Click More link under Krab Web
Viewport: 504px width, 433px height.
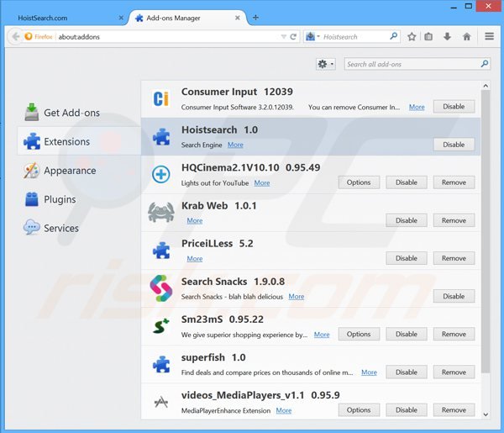195,220
